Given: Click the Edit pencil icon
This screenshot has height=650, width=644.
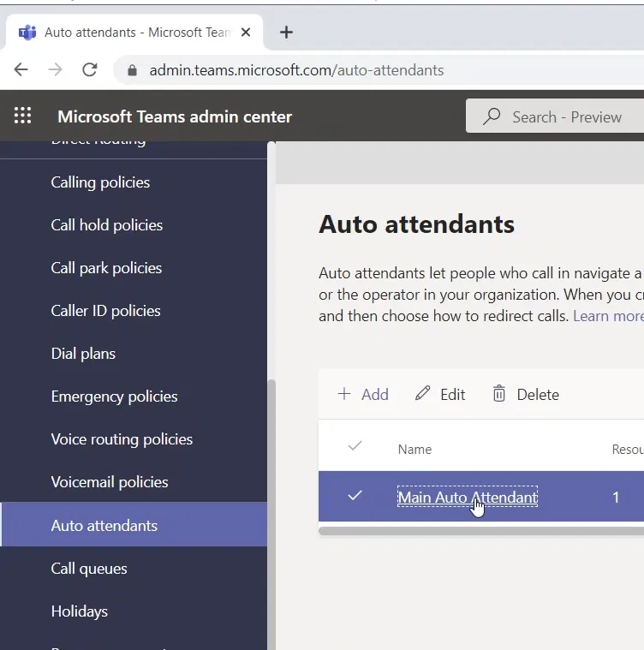Looking at the screenshot, I should [422, 394].
